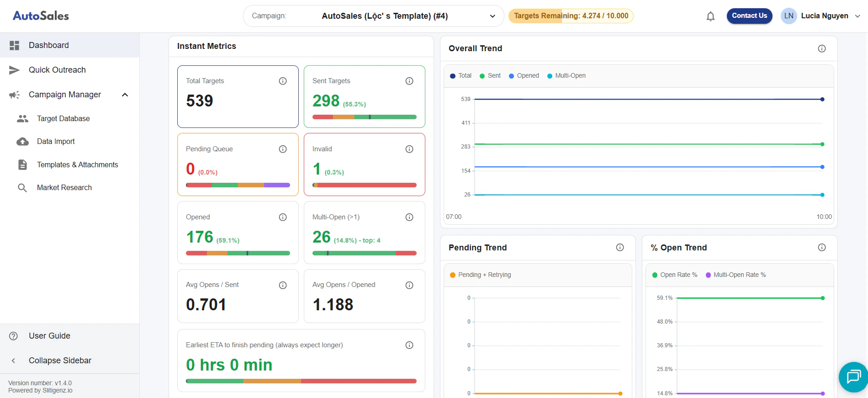
Task: Open Quick Outreach
Action: click(x=69, y=70)
